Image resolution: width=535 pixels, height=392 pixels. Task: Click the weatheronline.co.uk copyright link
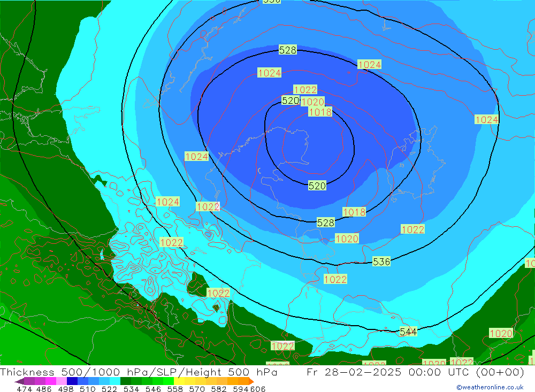point(490,387)
